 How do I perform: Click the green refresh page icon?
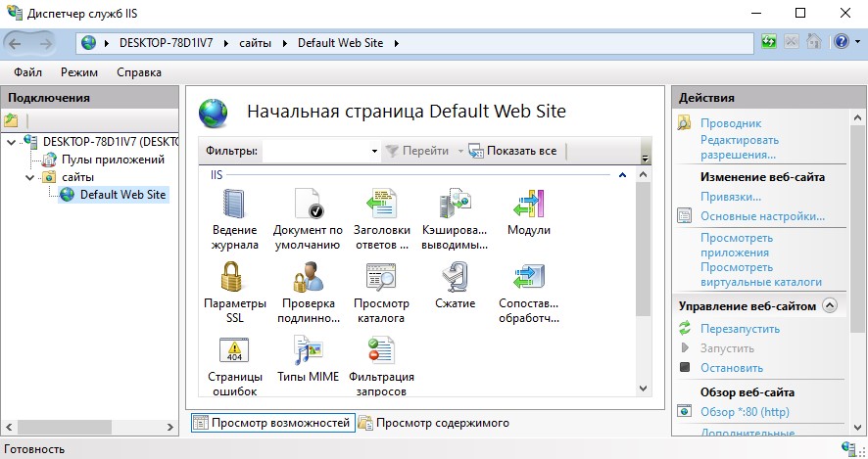tap(769, 42)
